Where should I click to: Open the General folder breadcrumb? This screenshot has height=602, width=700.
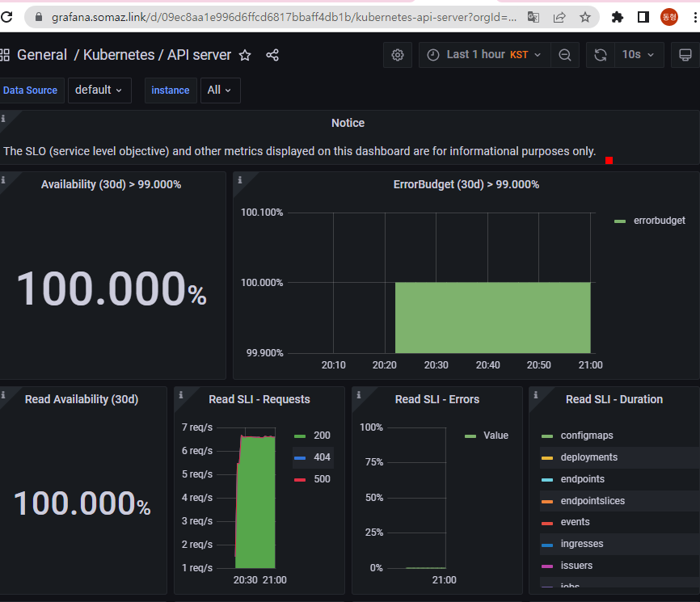click(42, 55)
